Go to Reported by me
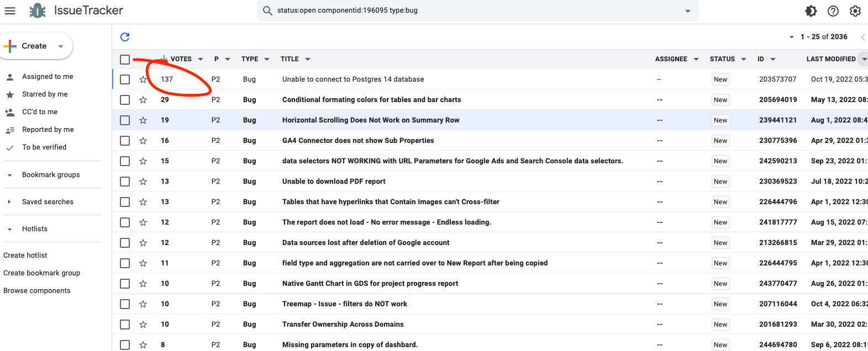This screenshot has width=868, height=351. 48,130
